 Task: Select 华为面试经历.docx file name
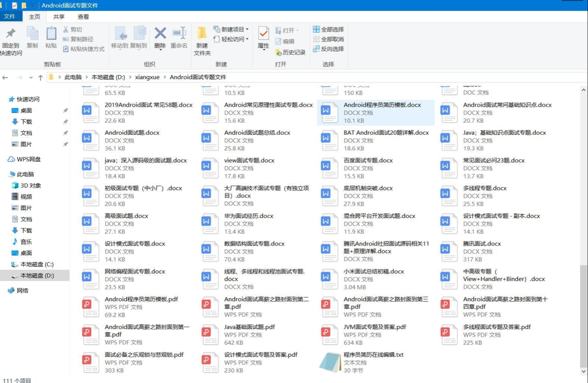pos(248,216)
